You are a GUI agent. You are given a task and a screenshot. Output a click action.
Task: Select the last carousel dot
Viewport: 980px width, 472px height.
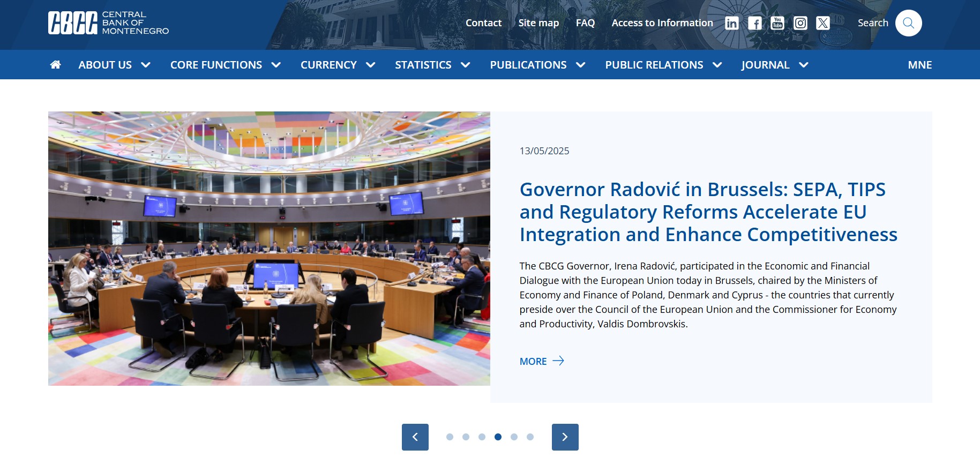pyautogui.click(x=530, y=437)
